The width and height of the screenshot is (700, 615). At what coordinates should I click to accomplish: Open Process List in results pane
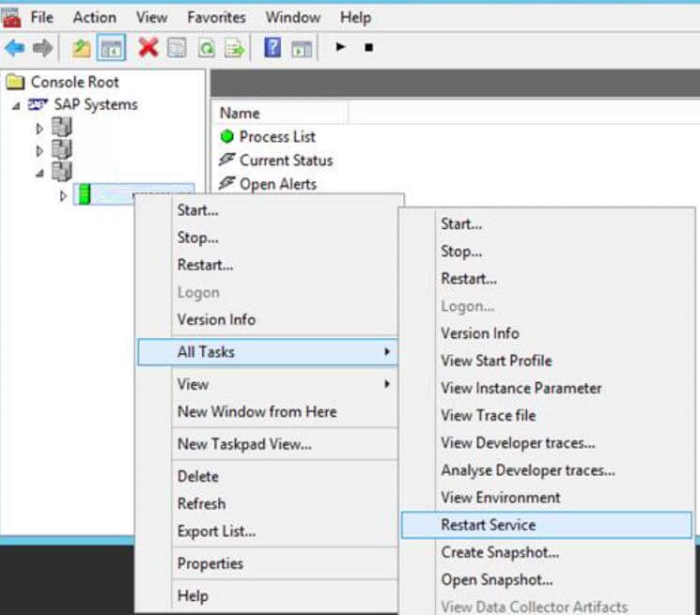[277, 137]
